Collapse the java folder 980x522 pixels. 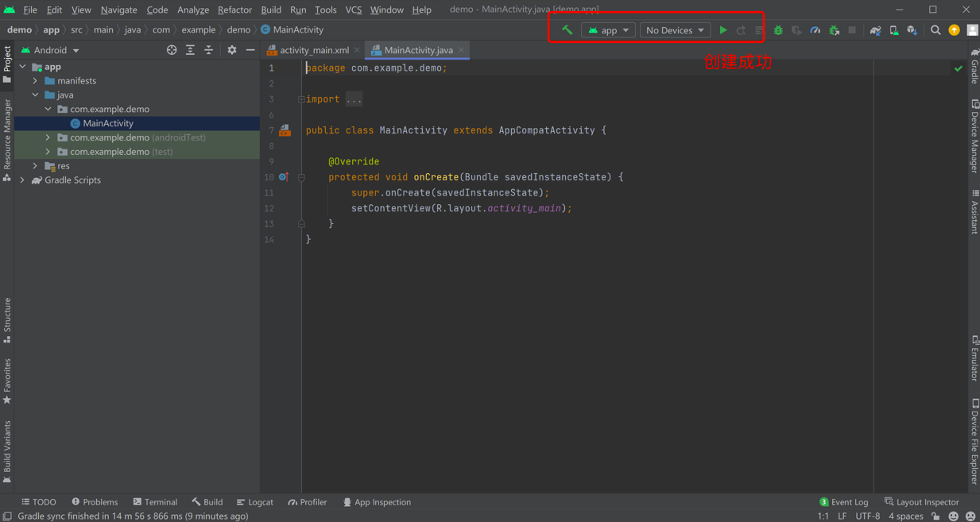[35, 95]
